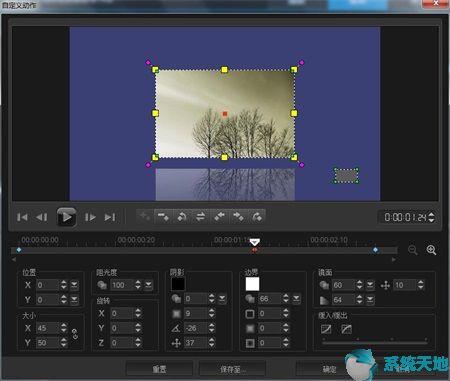Remove the selected keyframe
Image resolution: width=450 pixels, height=381 pixels.
coord(163,217)
